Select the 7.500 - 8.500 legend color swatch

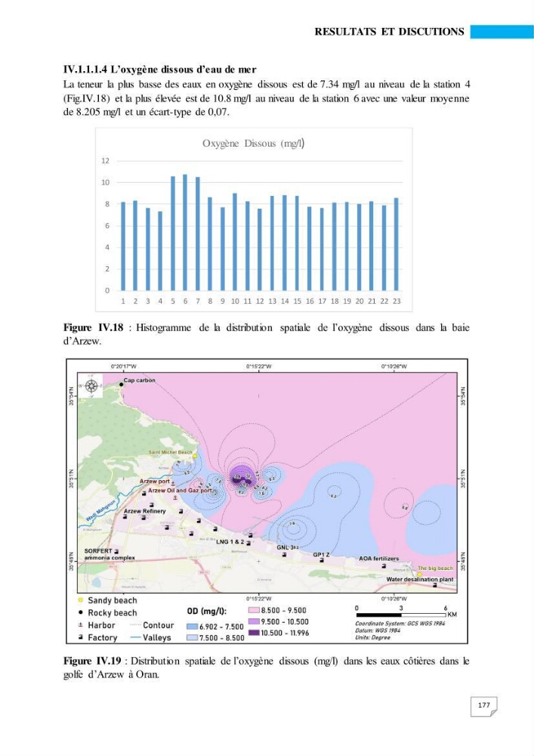pyautogui.click(x=193, y=638)
